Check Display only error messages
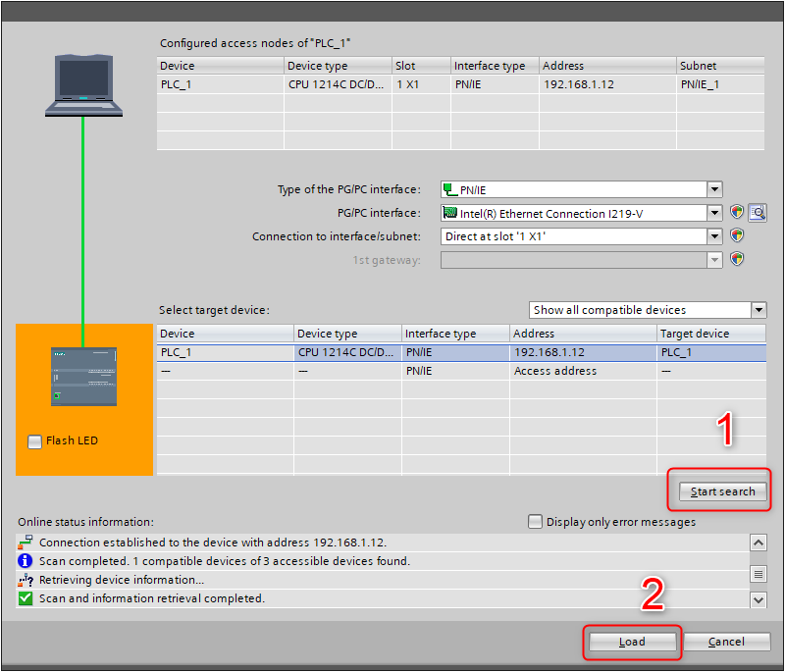This screenshot has height=672, width=785. (x=535, y=522)
